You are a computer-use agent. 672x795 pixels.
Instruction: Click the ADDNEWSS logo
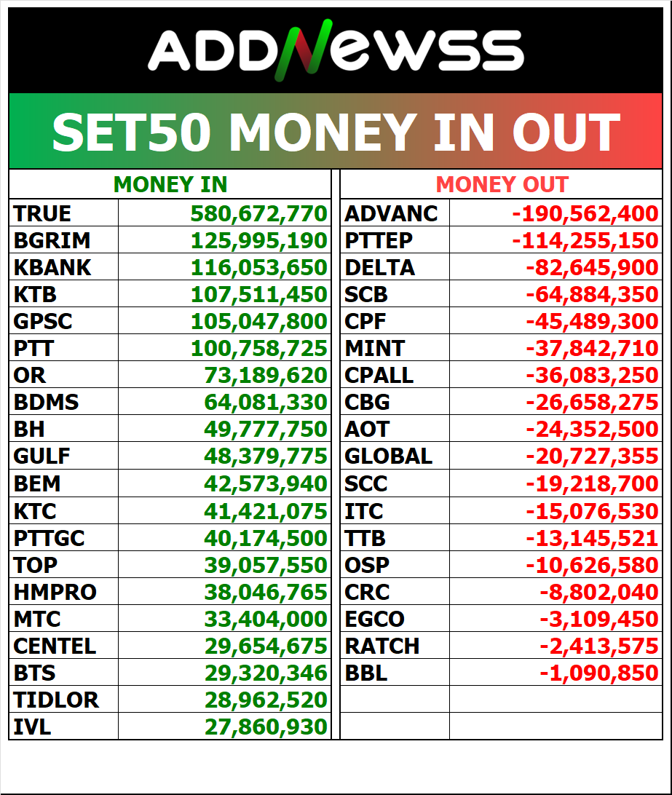pos(336,52)
